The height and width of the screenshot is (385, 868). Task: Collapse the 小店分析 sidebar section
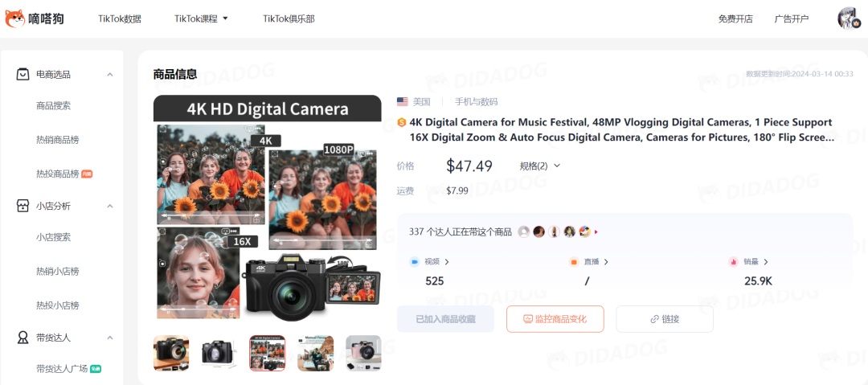(110, 207)
